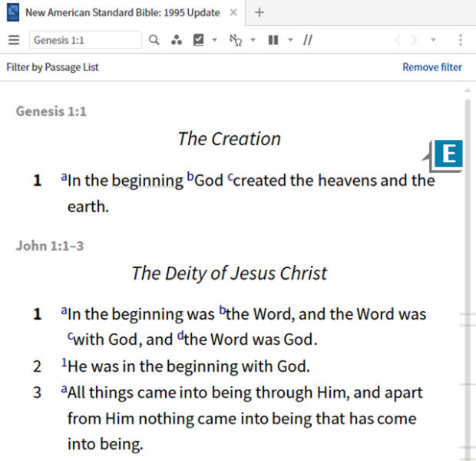Open navigation history dropdown arrow
The width and height of the screenshot is (476, 461).
click(x=434, y=40)
